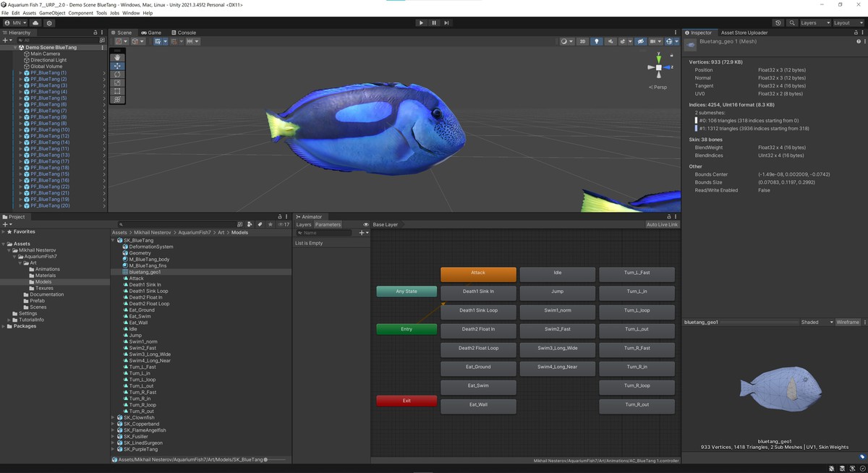This screenshot has height=473, width=868.
Task: Select the Swim1_norm animator state
Action: [x=558, y=311]
